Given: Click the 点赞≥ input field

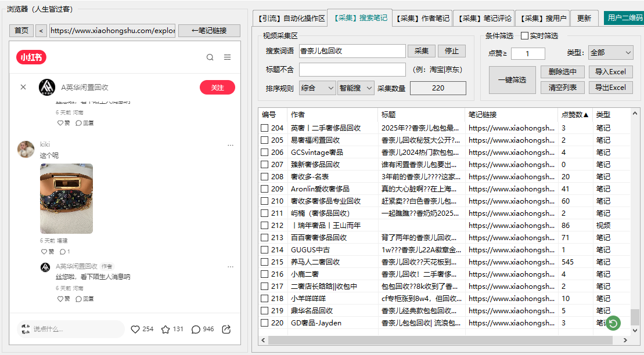Looking at the screenshot, I should 528,53.
